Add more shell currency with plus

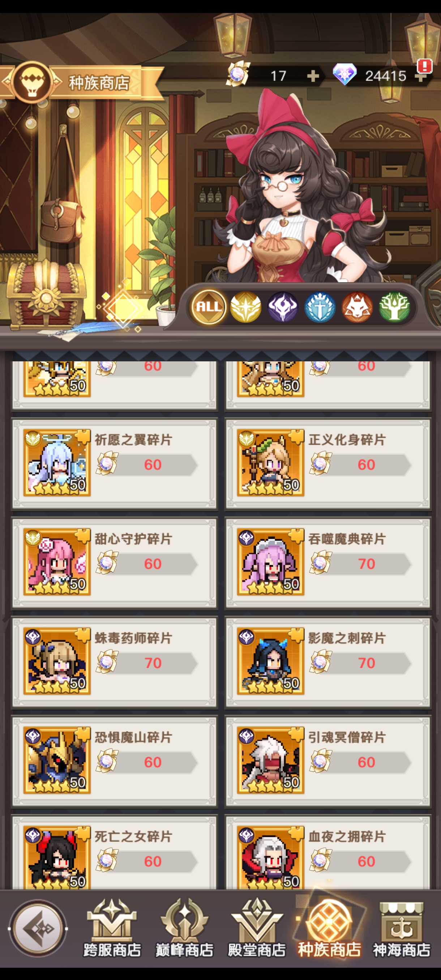313,76
